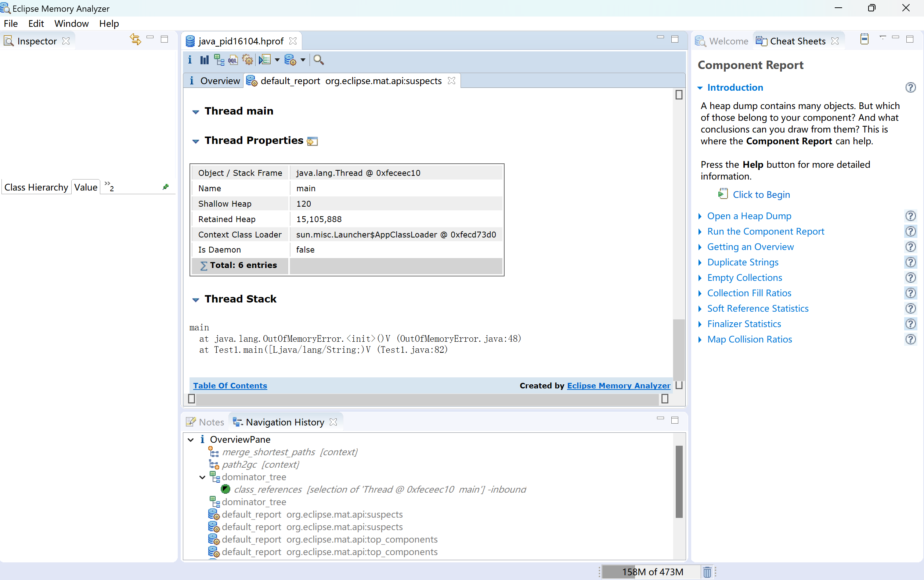Click the pin icon in Inspector
Screen dimensions: 924x580
[166, 187]
